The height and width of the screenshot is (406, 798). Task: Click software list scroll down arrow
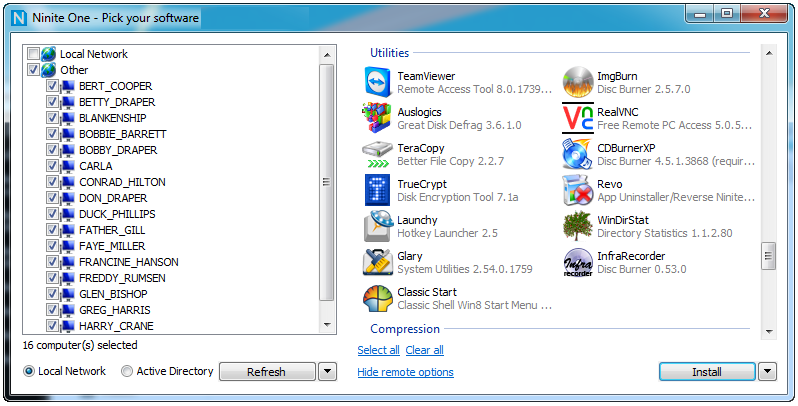point(768,332)
